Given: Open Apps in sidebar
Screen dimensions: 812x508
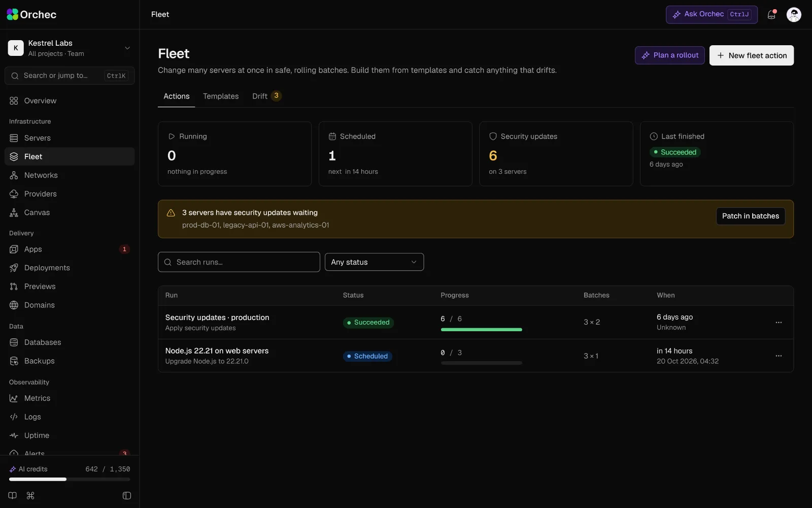Looking at the screenshot, I should click(x=70, y=249).
